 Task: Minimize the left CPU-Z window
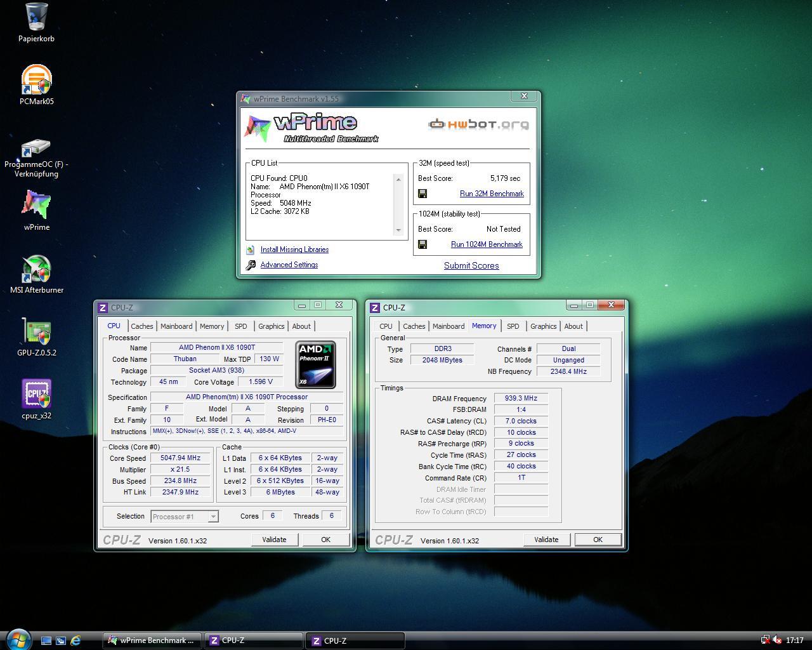302,305
